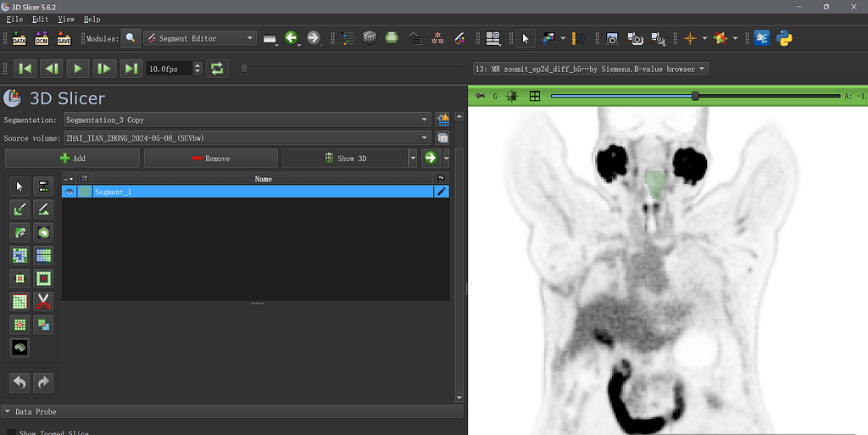Screen dimensions: 868x435
Task: Choose the Threshold effect tool
Action: tap(44, 186)
